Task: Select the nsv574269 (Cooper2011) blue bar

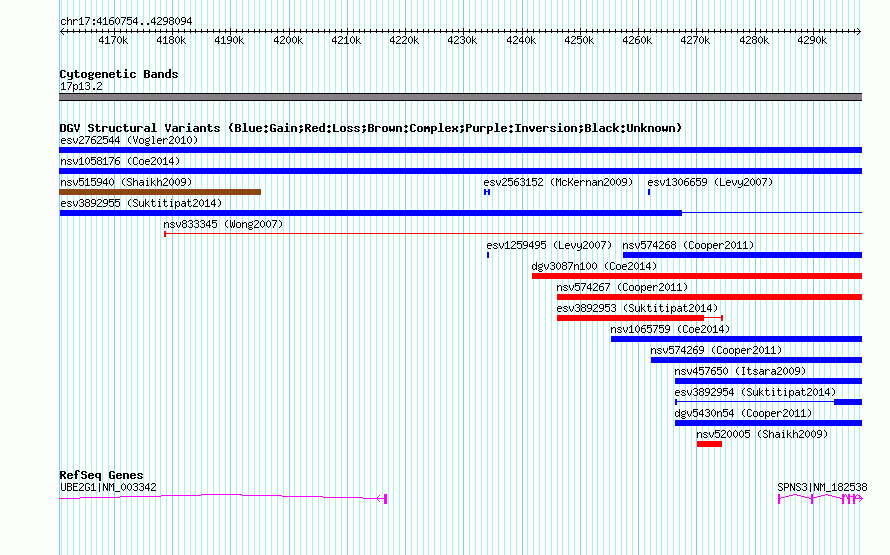Action: pyautogui.click(x=756, y=360)
